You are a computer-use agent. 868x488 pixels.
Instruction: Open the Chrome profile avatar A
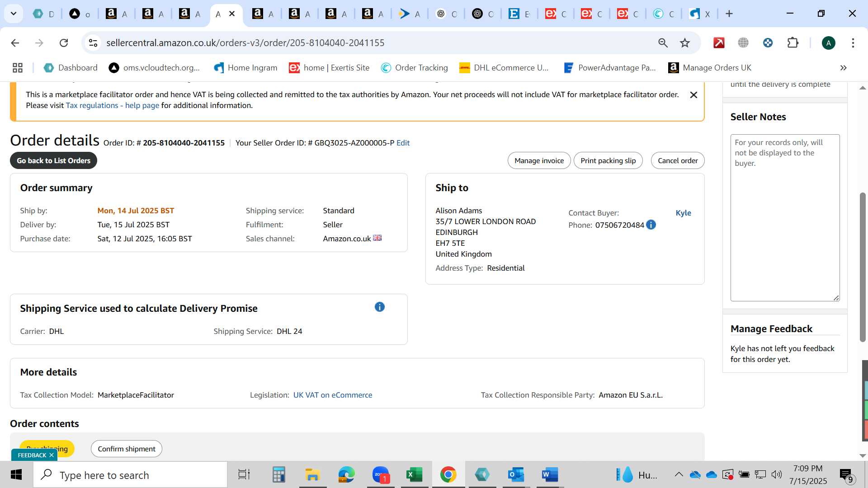pyautogui.click(x=828, y=43)
